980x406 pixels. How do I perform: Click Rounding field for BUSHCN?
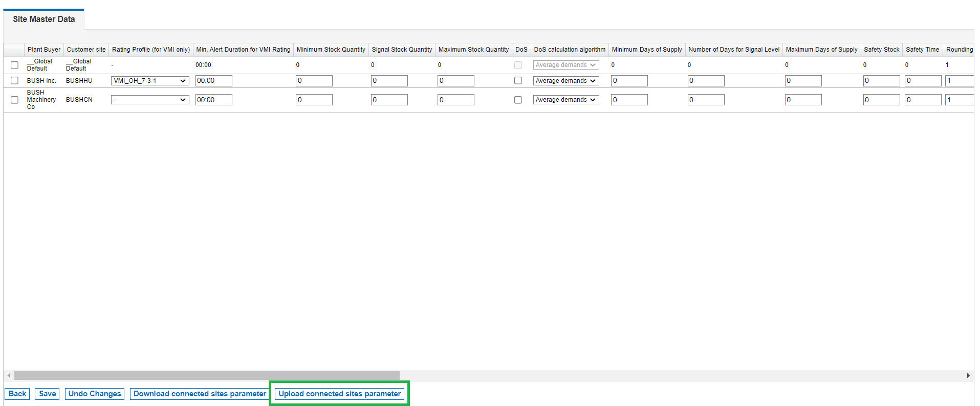(x=960, y=100)
